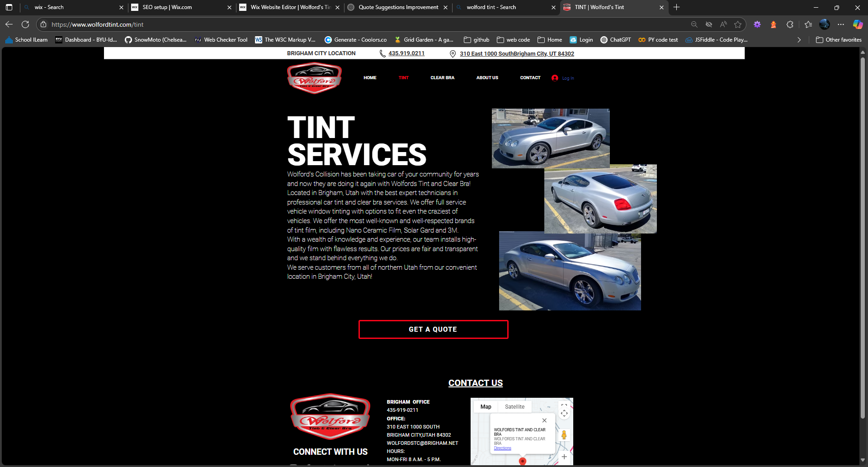This screenshot has width=868, height=467.
Task: Refresh the page with reload icon
Action: tap(25, 24)
